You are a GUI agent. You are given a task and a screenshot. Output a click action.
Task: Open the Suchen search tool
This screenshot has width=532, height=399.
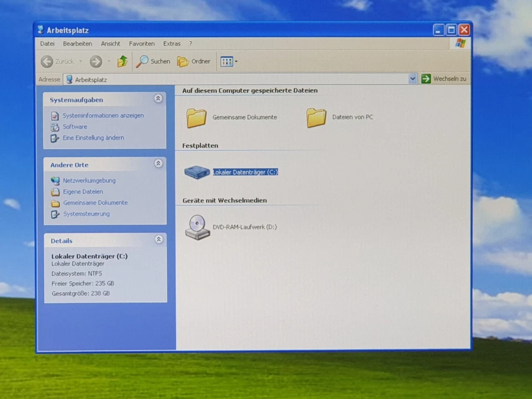coord(153,62)
